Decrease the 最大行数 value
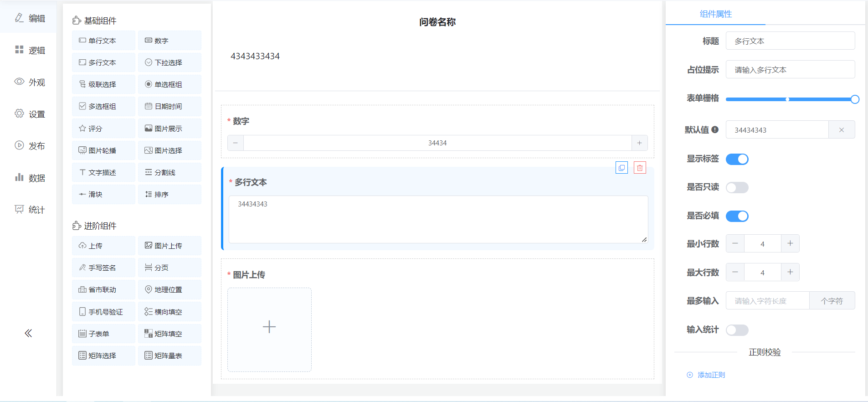Image resolution: width=868 pixels, height=402 pixels. [x=735, y=272]
